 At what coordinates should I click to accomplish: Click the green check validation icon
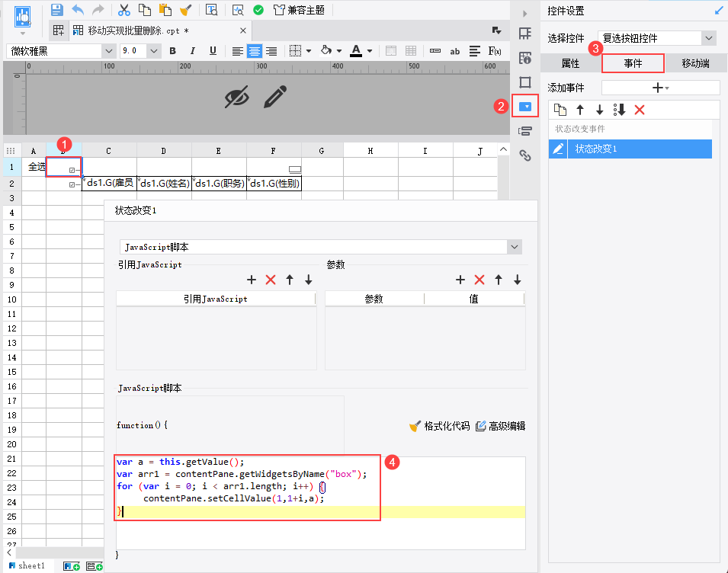click(258, 10)
